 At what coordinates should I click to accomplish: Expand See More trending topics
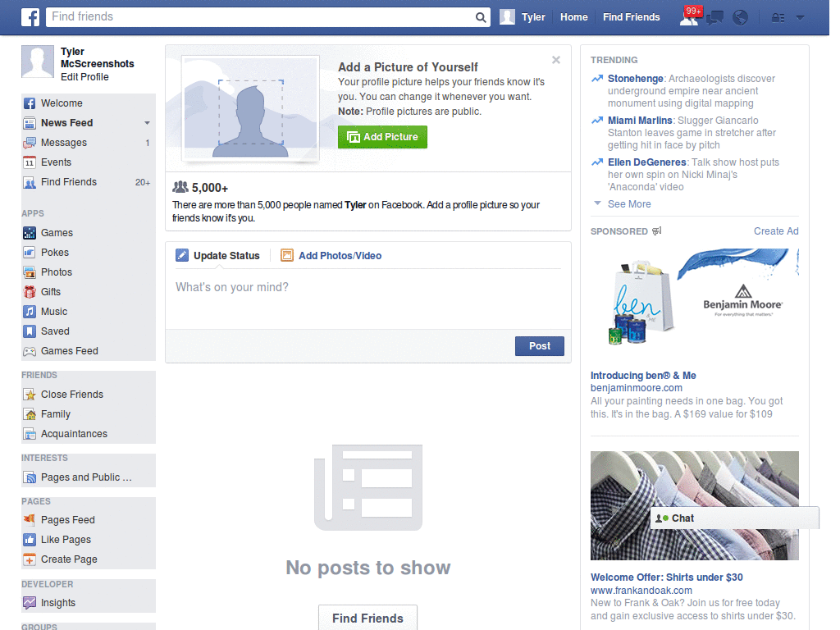[629, 204]
